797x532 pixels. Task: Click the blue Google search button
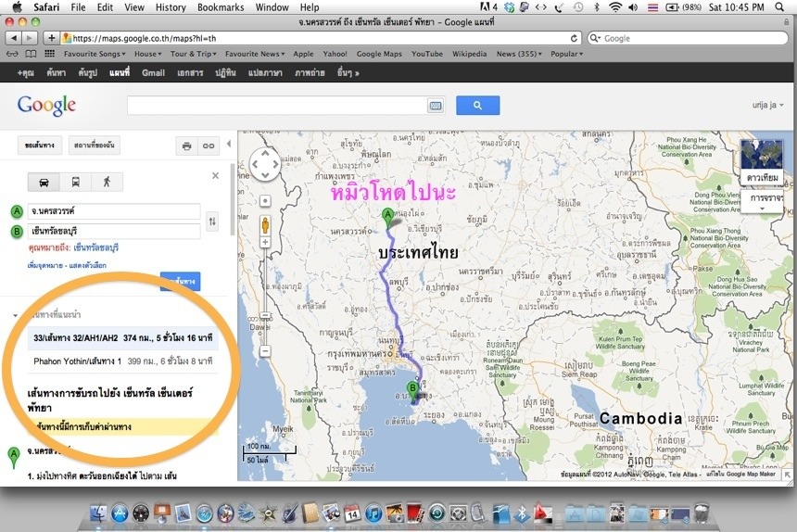click(x=478, y=105)
